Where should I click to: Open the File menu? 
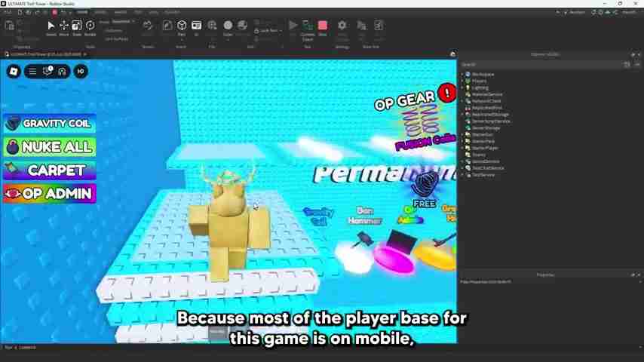tap(8, 12)
